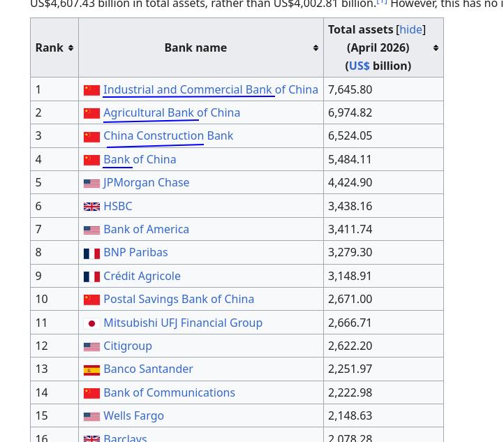504x442 pixels.
Task: Click the Spain flag next to Banco Santander
Action: pos(91,370)
